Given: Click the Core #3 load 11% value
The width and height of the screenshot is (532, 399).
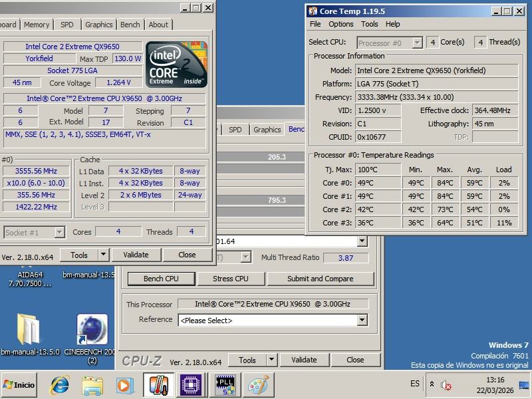Looking at the screenshot, I should (x=504, y=223).
